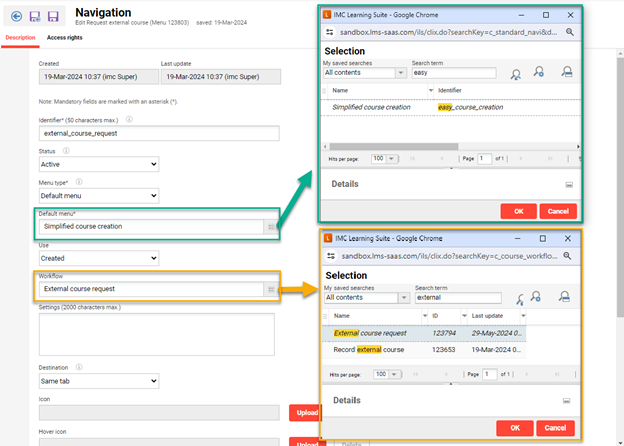Click the info icon next to Identifier

click(x=130, y=119)
